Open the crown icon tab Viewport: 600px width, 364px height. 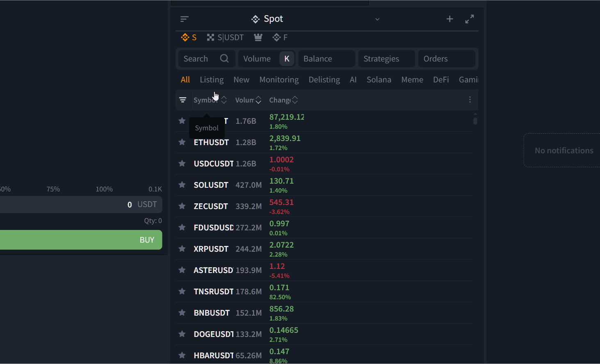[258, 37]
